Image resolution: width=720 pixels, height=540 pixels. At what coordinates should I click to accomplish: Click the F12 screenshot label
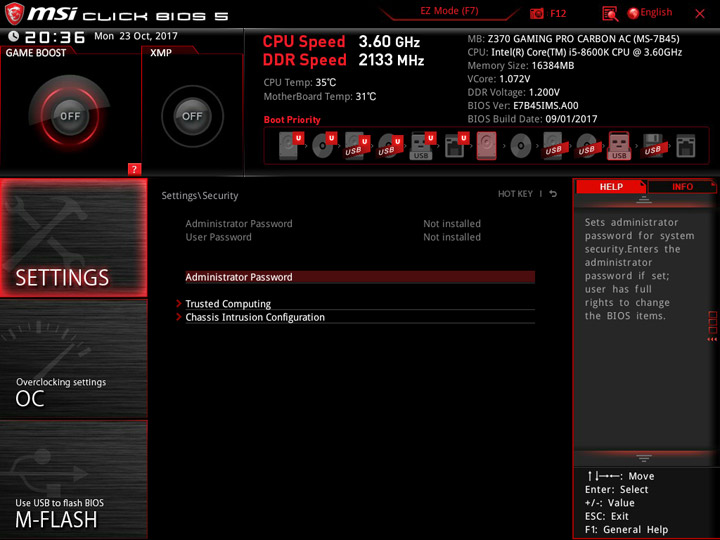pos(558,13)
